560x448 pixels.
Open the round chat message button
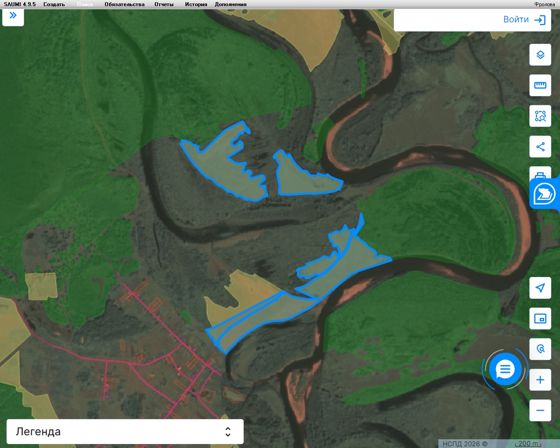click(x=505, y=369)
